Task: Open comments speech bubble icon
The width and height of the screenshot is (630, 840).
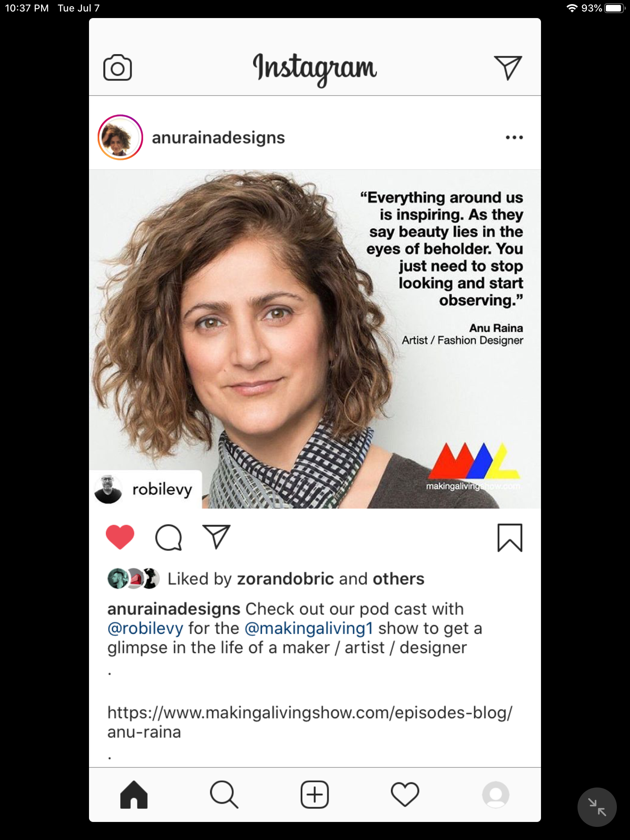Action: [169, 537]
